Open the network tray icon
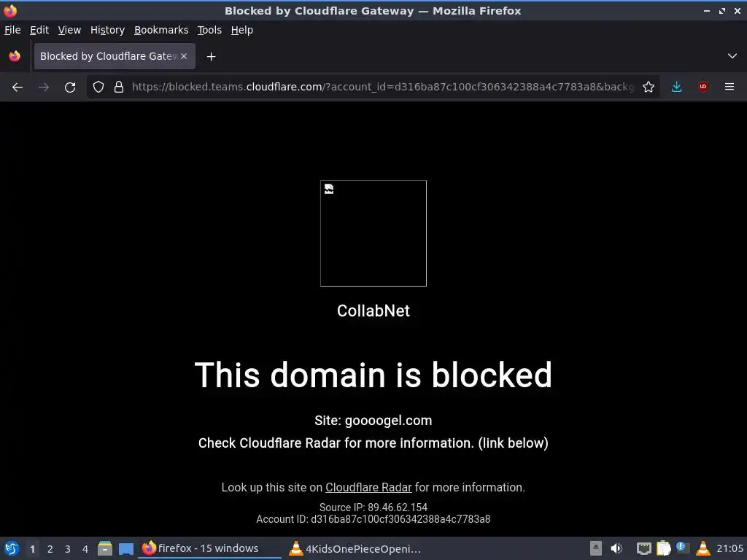 (x=643, y=548)
